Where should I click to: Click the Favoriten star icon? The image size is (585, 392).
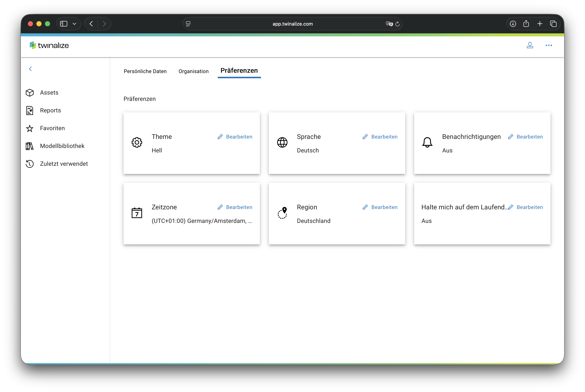(x=30, y=128)
